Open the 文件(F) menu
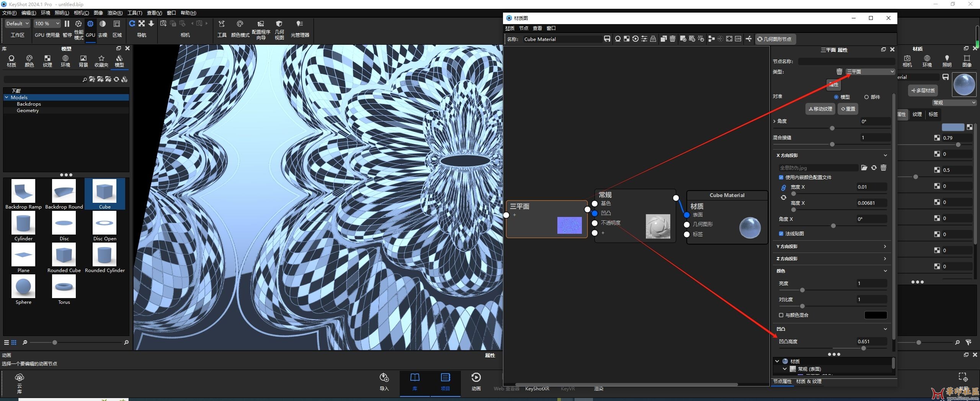 point(10,13)
